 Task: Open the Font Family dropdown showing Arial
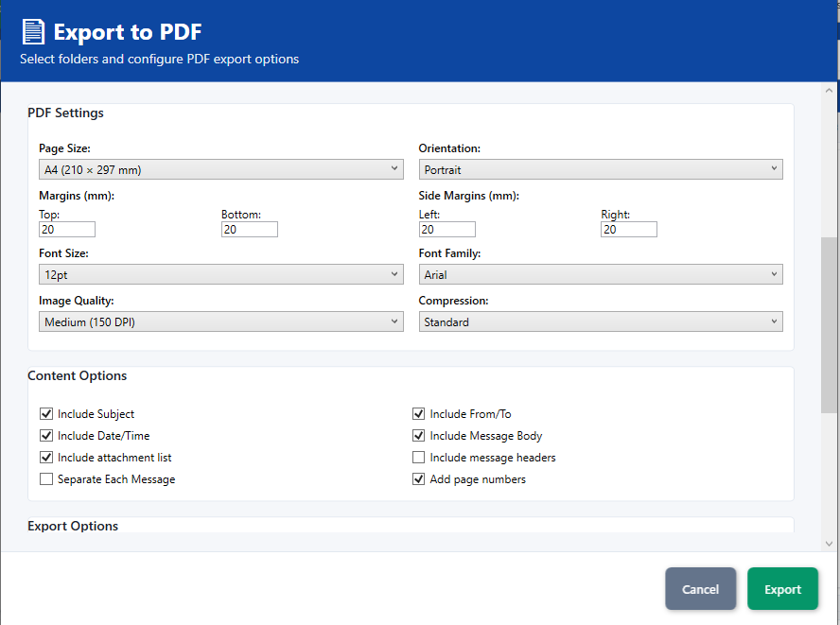[601, 274]
